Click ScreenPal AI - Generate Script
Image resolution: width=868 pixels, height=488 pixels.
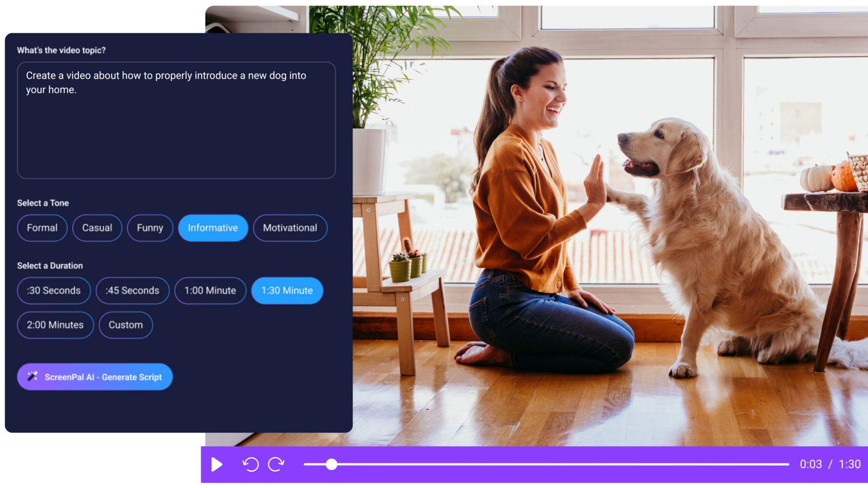pos(94,376)
